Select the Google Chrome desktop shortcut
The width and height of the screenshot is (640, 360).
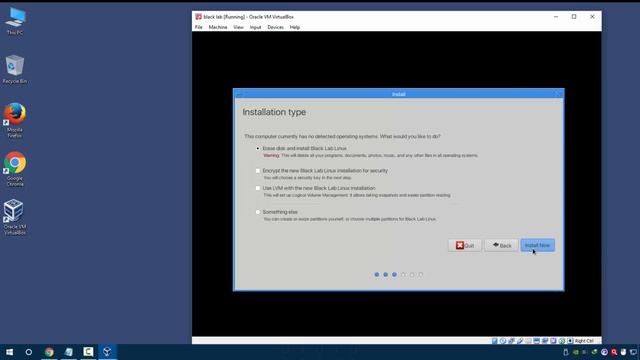[x=15, y=169]
